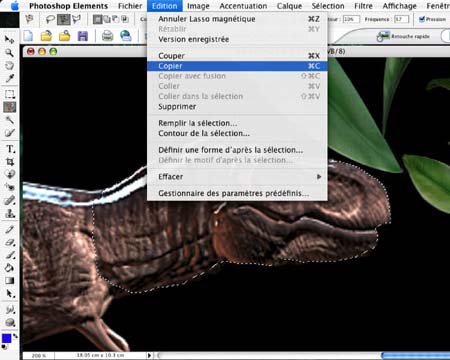Viewport: 450px width, 360px height.
Task: Select the Eraser tool
Action: (x=10, y=242)
